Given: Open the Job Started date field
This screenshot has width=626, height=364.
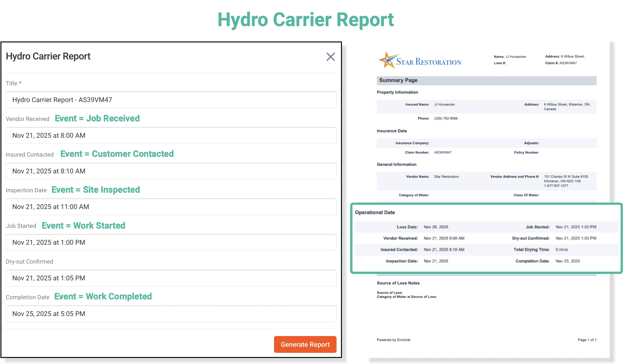Looking at the screenshot, I should (x=171, y=242).
